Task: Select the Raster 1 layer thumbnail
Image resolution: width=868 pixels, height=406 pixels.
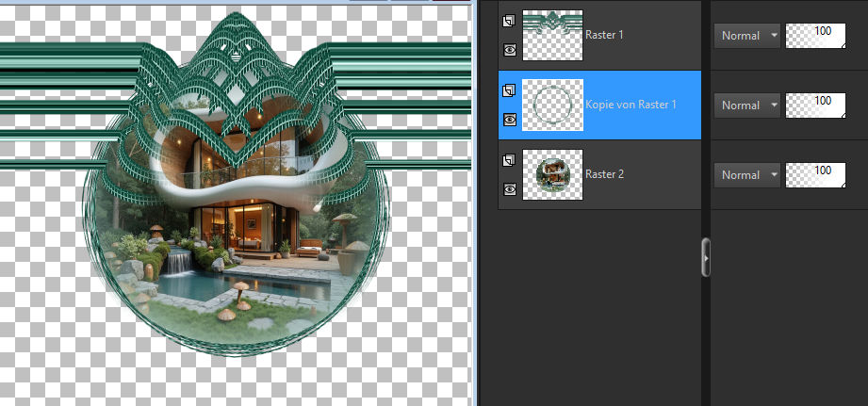Action: click(x=552, y=36)
